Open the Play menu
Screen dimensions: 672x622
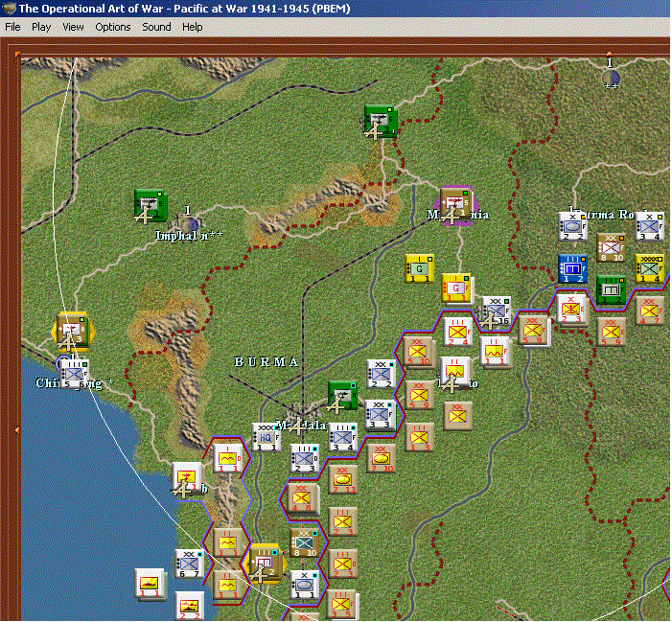[x=41, y=27]
